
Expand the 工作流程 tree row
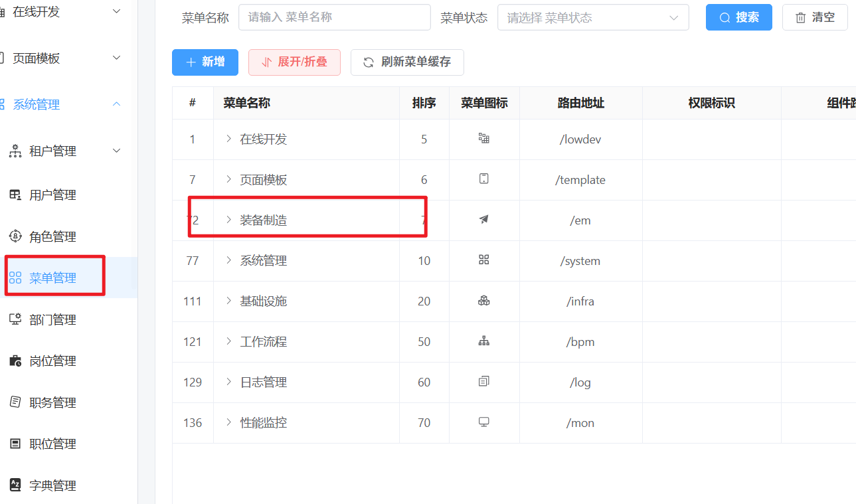[x=228, y=341]
